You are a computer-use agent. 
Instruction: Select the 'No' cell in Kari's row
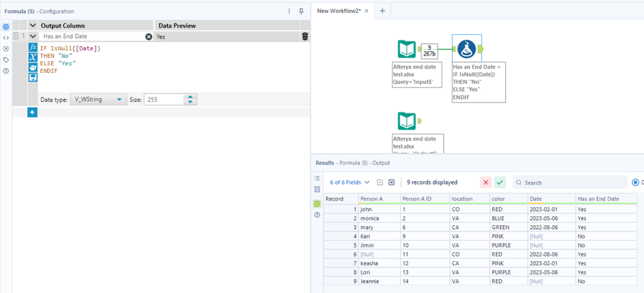point(606,236)
